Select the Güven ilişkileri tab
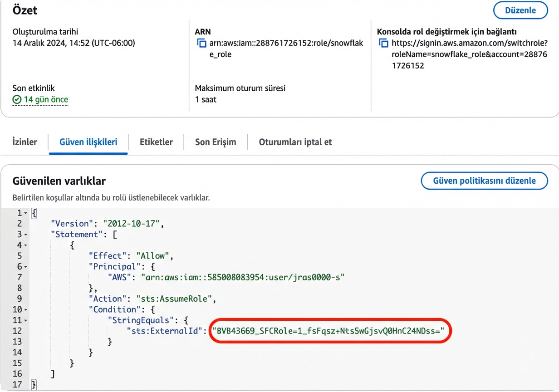The width and height of the screenshot is (559, 392). coord(88,142)
